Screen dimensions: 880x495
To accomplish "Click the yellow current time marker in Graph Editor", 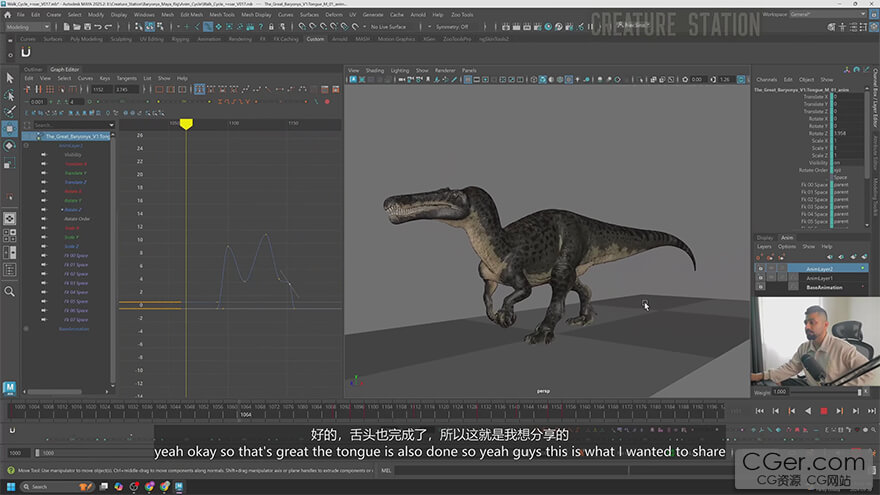I will coord(186,124).
